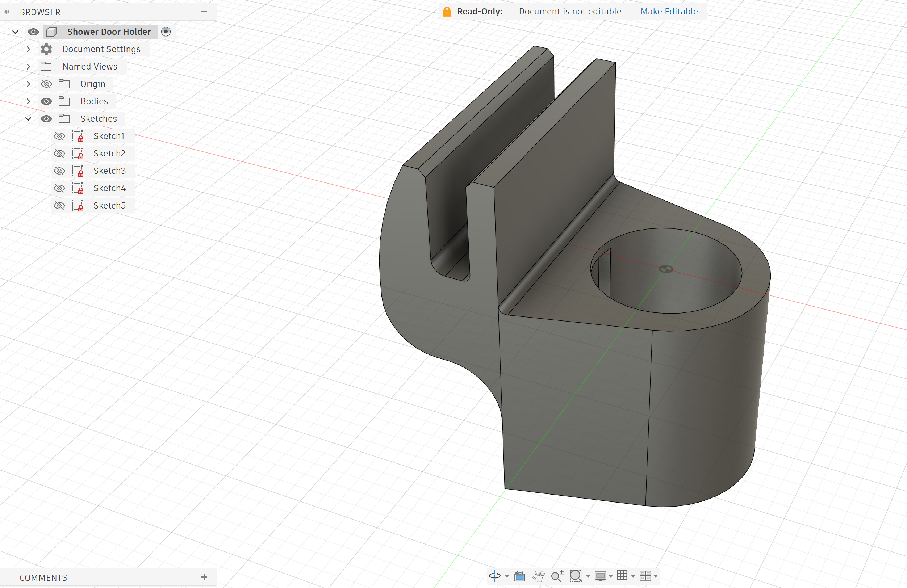Click the Look At tool icon

(x=520, y=576)
